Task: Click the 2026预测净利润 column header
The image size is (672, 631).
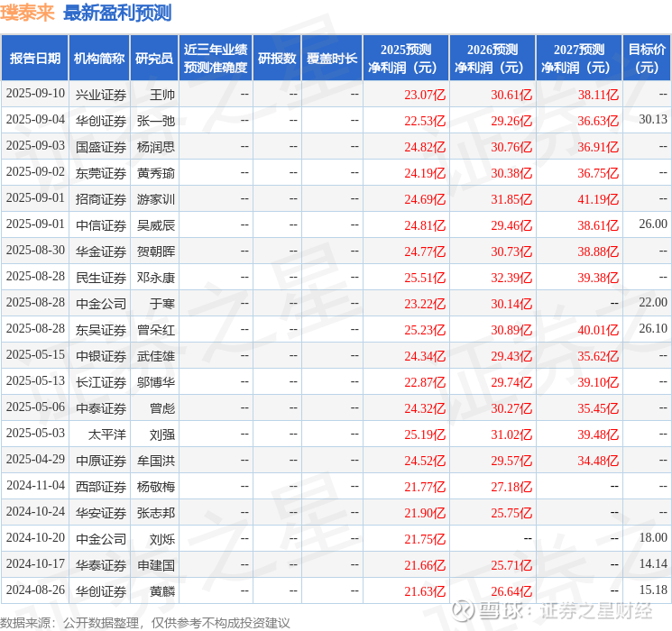Action: point(492,59)
